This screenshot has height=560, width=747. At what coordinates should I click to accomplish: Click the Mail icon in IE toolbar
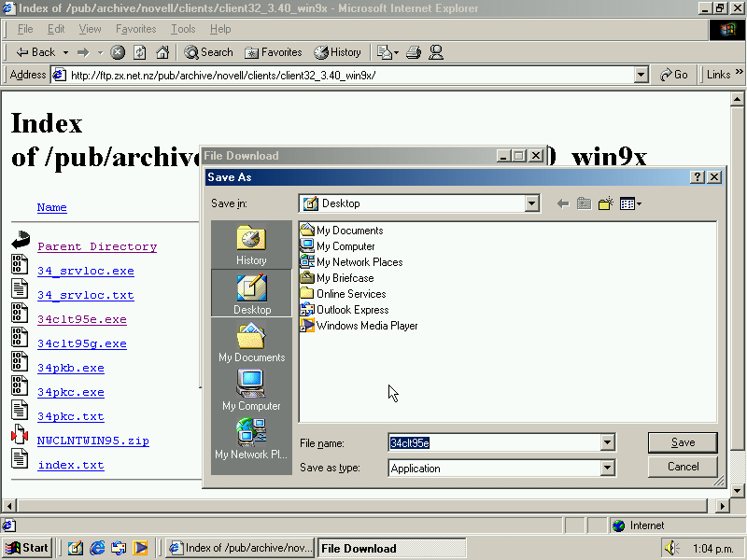coord(384,52)
